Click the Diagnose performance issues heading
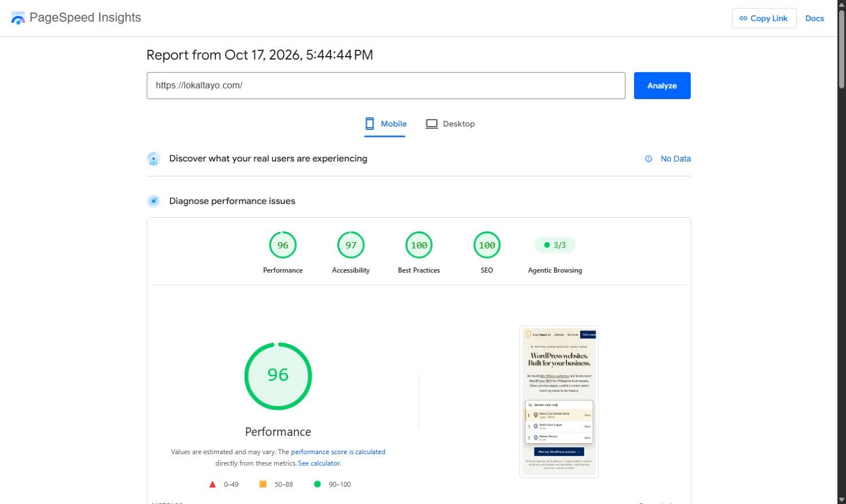This screenshot has height=504, width=846. tap(232, 201)
